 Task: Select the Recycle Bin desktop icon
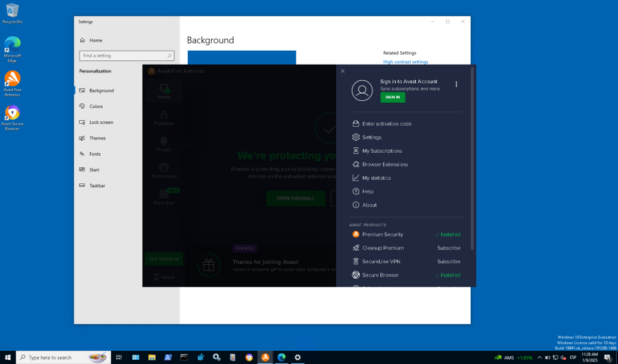point(12,14)
